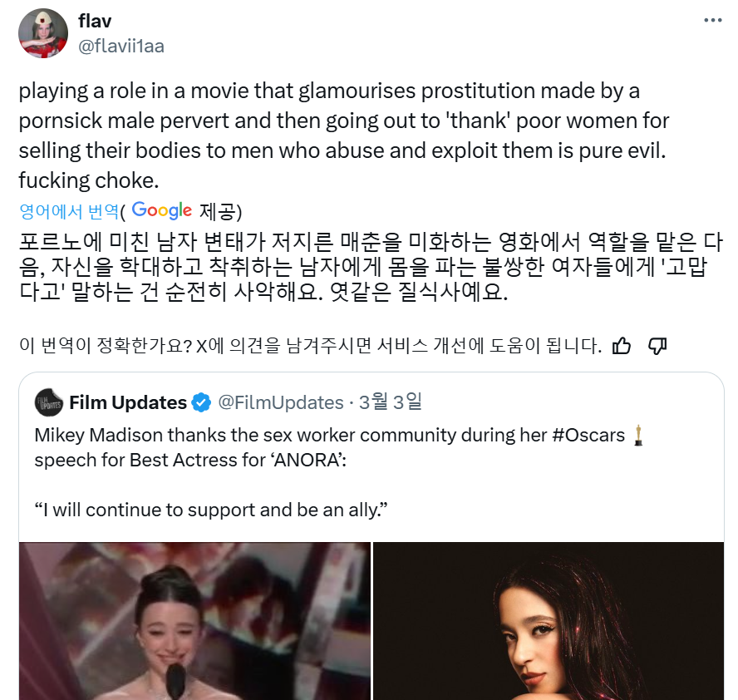Open the 3월 3일 post date
The image size is (738, 700).
(x=390, y=402)
